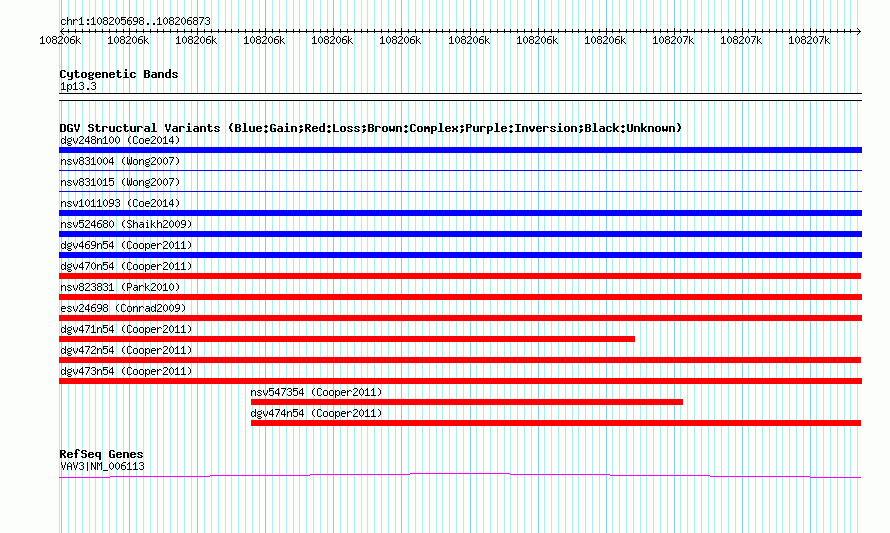Open the dgv473n54 (Cooper2011) label
Screen dimensions: 890x533
point(126,371)
